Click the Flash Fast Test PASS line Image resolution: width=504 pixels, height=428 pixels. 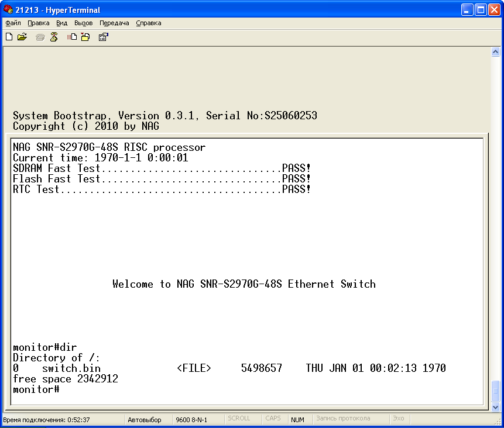[x=162, y=179]
